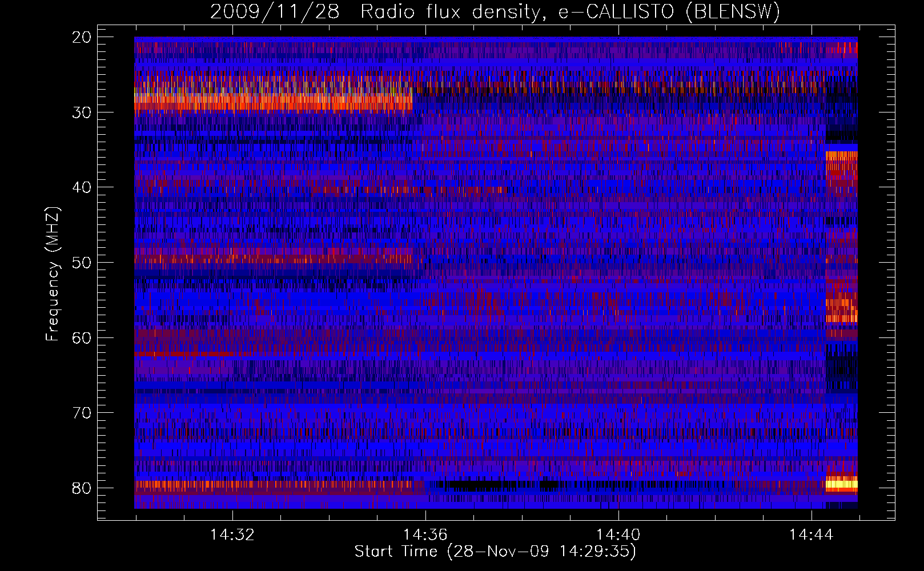Click the '80' frequency tick label

pos(82,488)
